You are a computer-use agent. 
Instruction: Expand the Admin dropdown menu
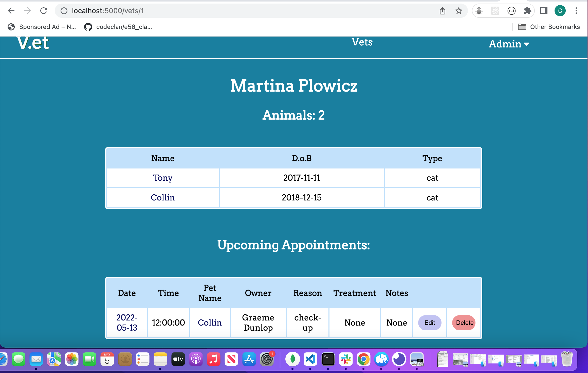(x=509, y=44)
